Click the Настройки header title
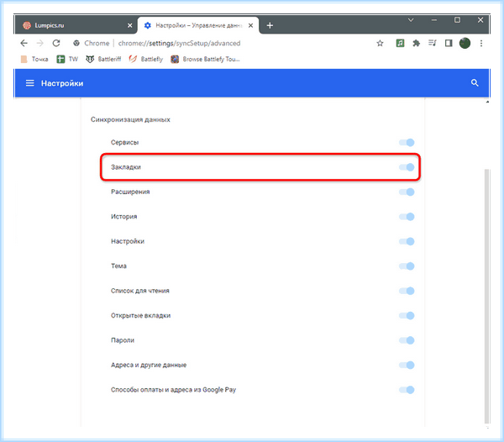Viewport: 504px width, 442px height. 62,83
